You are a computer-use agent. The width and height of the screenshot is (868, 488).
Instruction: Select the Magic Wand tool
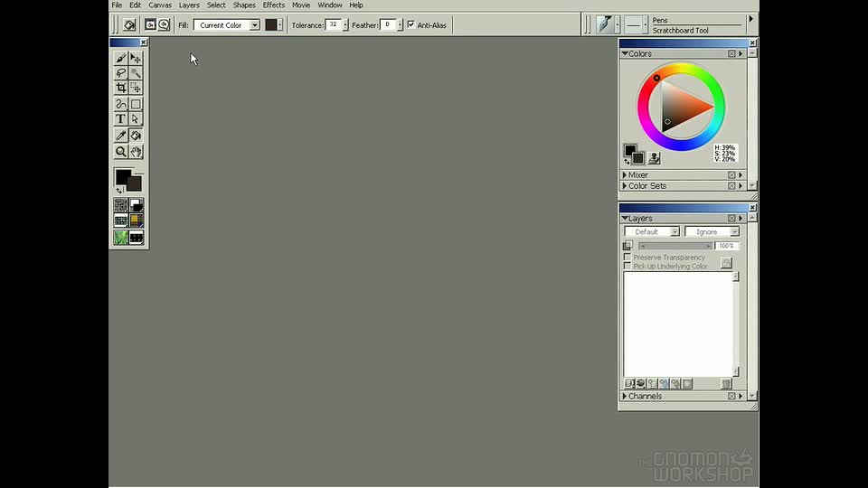tap(136, 73)
